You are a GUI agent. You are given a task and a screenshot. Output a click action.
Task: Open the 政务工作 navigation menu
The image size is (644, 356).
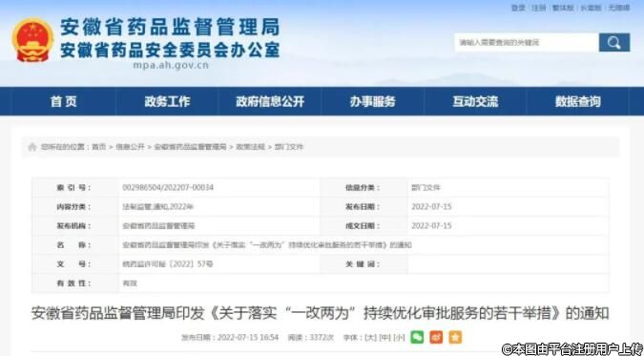[167, 101]
